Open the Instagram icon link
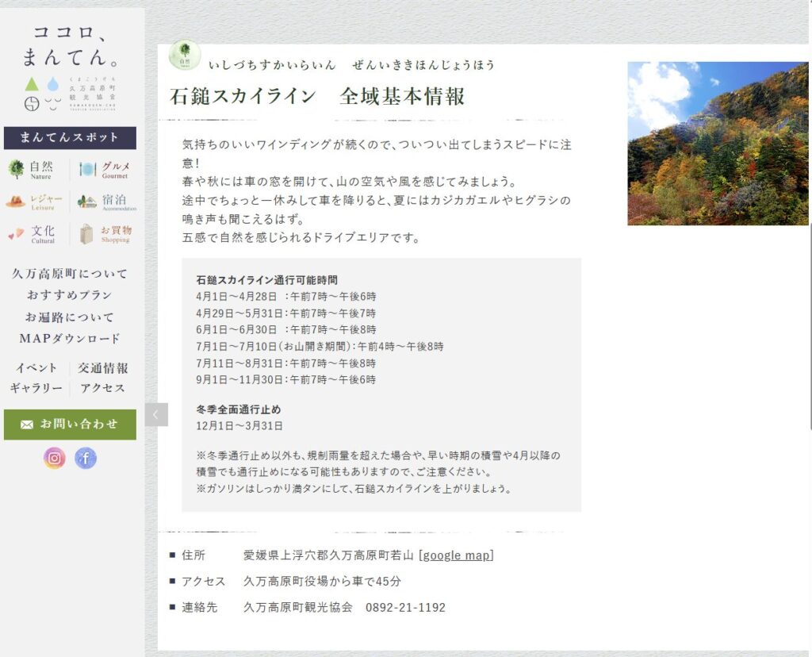The width and height of the screenshot is (812, 657). coord(55,458)
